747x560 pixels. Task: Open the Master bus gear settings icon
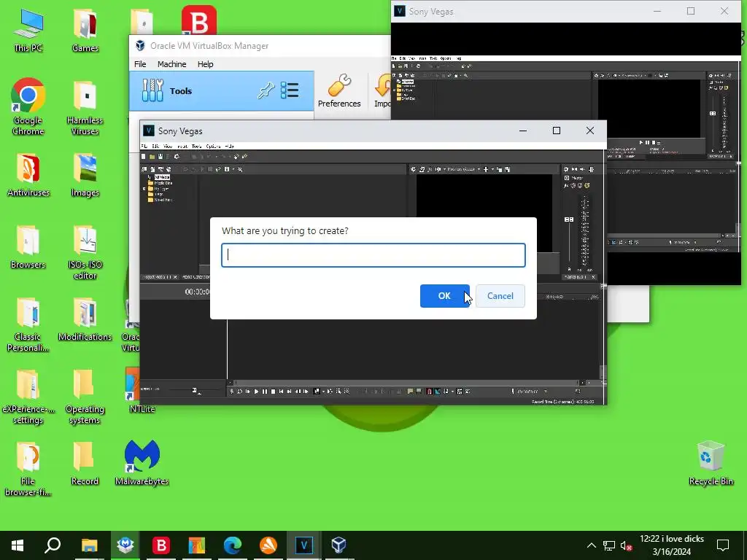coord(566,169)
